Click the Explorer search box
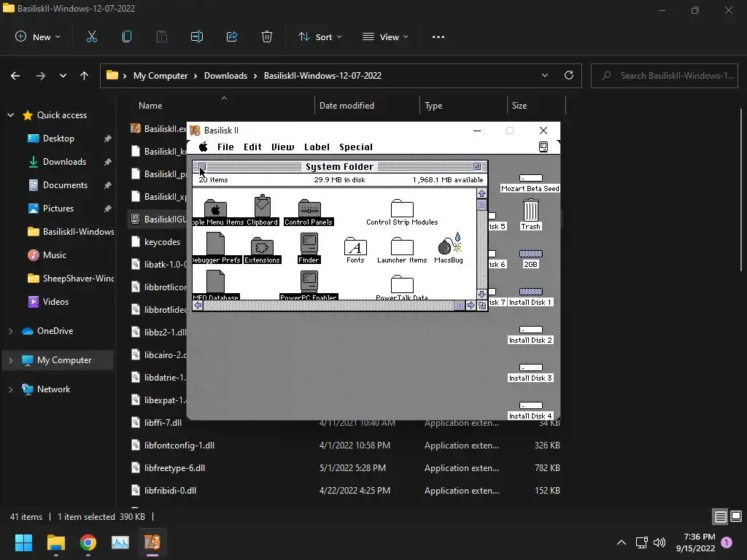 (x=665, y=76)
